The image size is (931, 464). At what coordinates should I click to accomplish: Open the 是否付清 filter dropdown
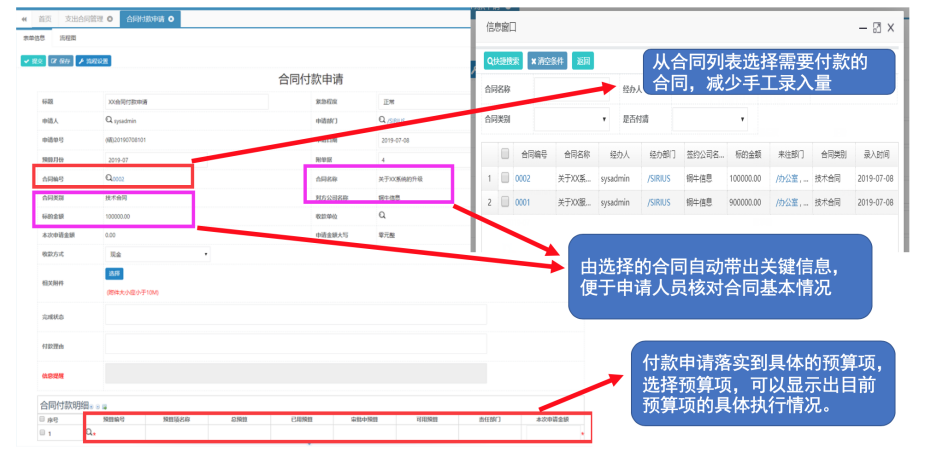[x=710, y=119]
